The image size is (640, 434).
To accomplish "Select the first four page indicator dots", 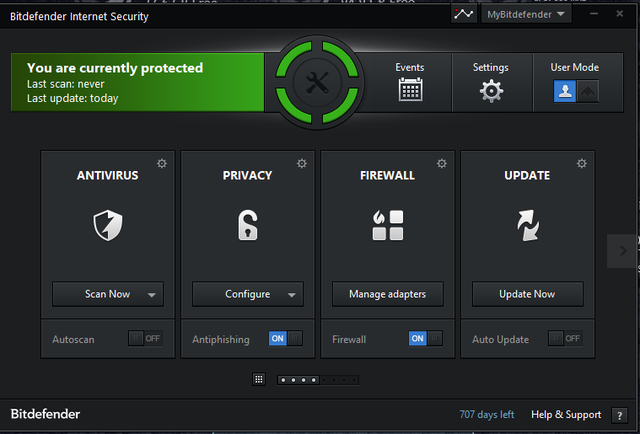I will coord(298,380).
